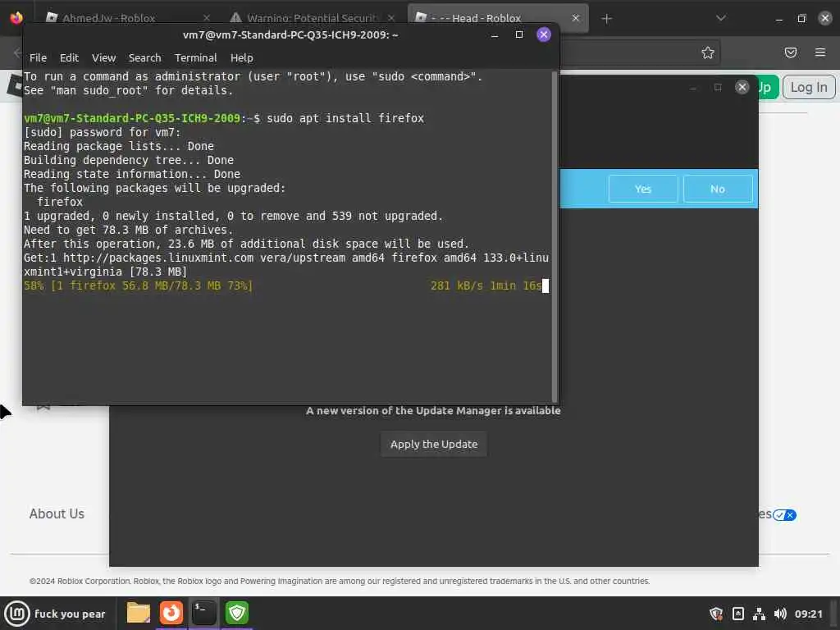The height and width of the screenshot is (630, 840).
Task: Click the warning triangle icon on the security tab
Action: tap(235, 18)
